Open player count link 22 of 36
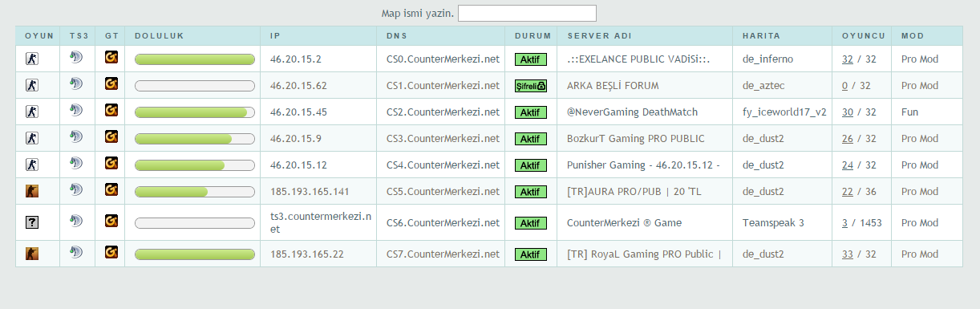The image size is (980, 309). 848,192
